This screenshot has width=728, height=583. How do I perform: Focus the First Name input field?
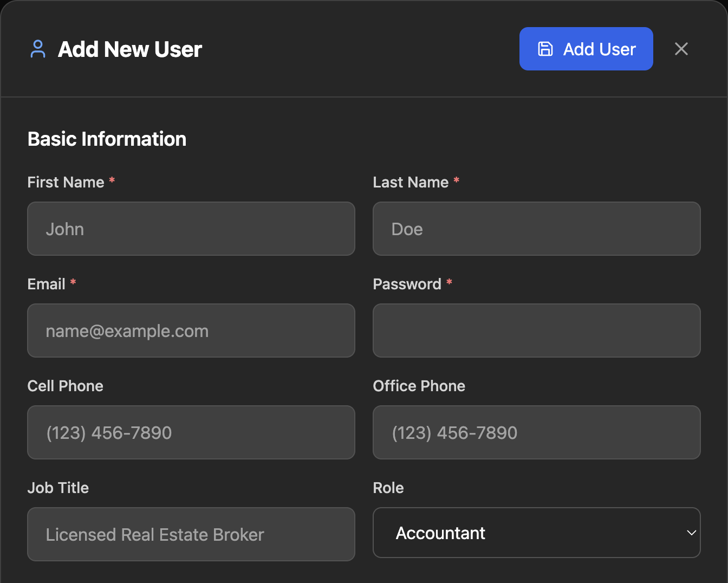[x=191, y=229]
